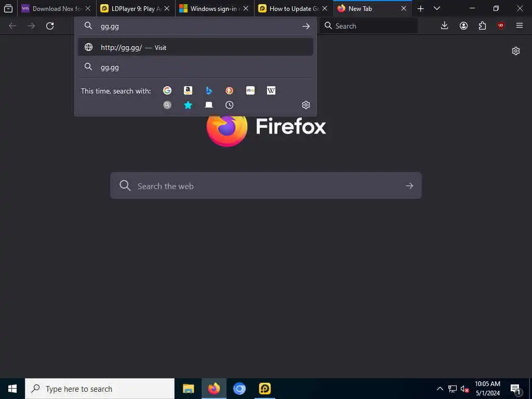Visit http://gg.gg/ suggestion
The height and width of the screenshot is (399, 532).
pyautogui.click(x=195, y=47)
